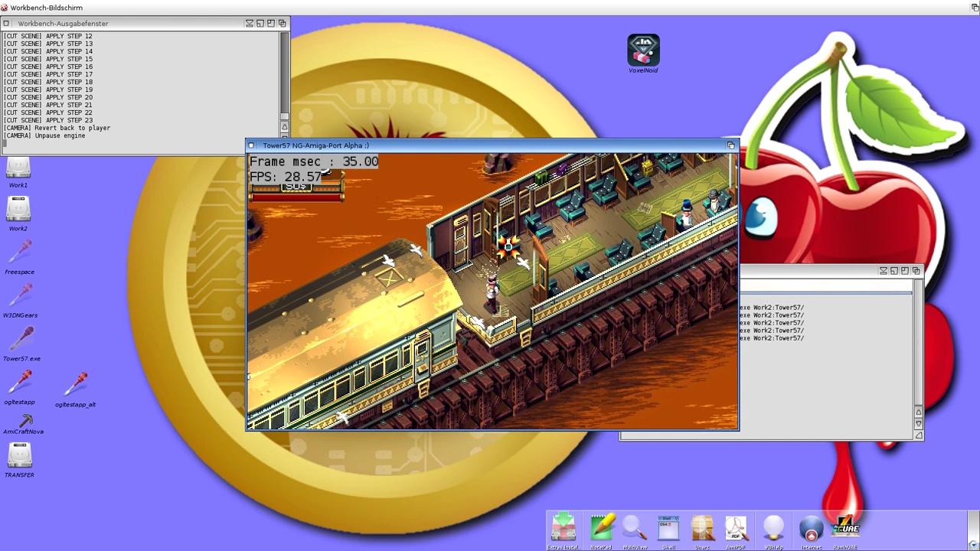
Task: Open Internet globe in the dock
Action: point(812,531)
